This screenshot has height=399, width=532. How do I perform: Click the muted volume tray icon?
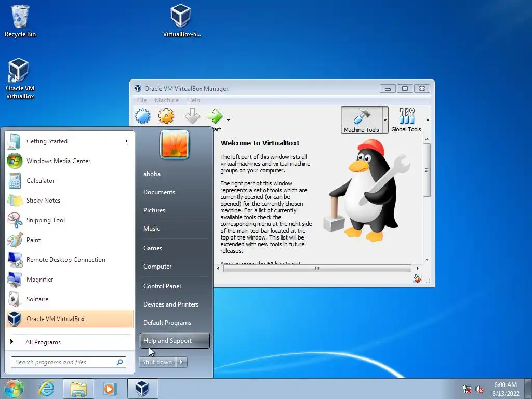(x=480, y=390)
